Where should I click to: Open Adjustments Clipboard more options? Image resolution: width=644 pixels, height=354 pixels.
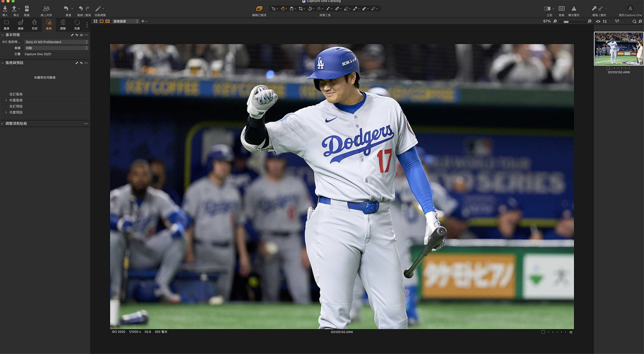[x=86, y=124]
